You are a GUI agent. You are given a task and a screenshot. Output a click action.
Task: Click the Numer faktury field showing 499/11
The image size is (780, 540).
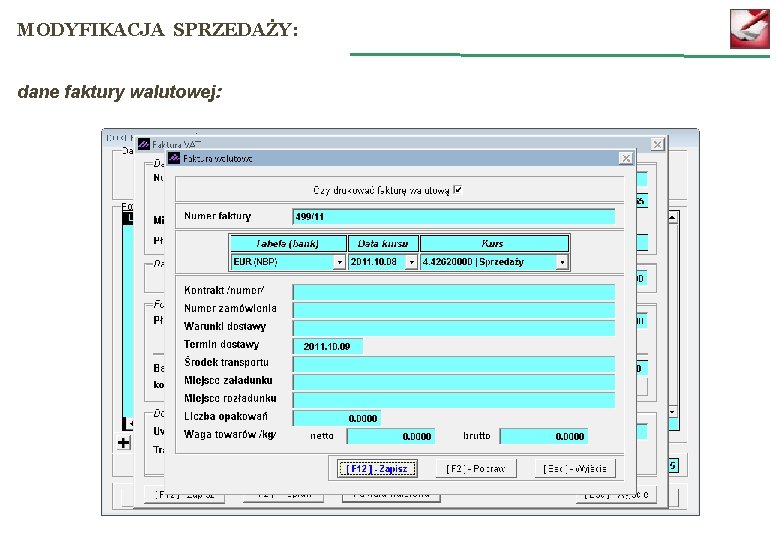point(454,217)
